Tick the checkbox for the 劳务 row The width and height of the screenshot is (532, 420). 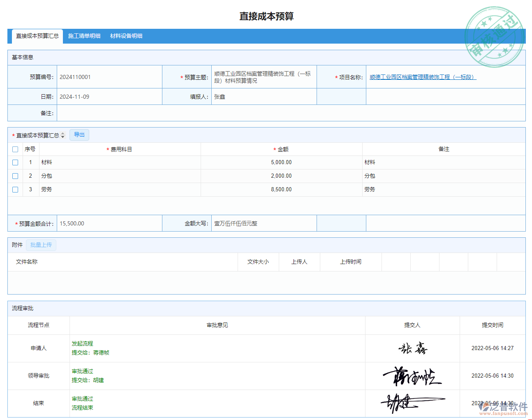(x=15, y=190)
